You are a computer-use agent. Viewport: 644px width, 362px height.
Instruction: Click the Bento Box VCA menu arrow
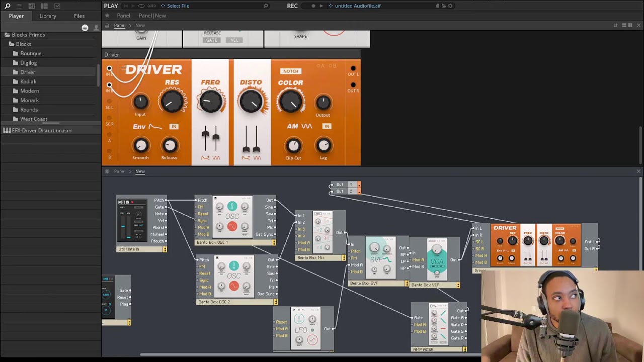(458, 285)
